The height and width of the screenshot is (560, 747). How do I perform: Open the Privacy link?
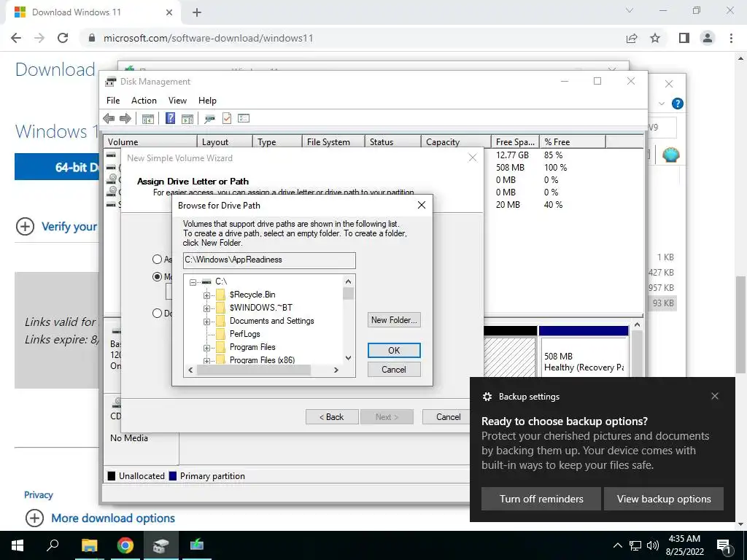click(39, 495)
